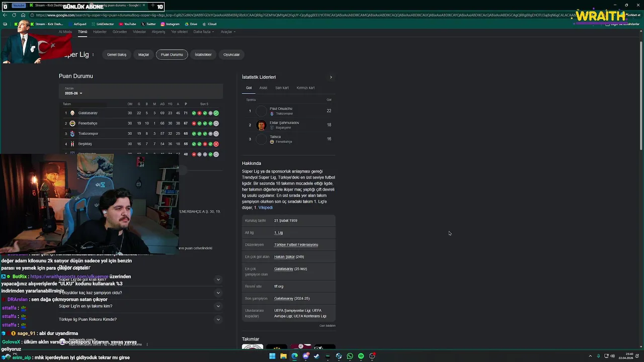Open Hakan Şükür link

coord(284,257)
